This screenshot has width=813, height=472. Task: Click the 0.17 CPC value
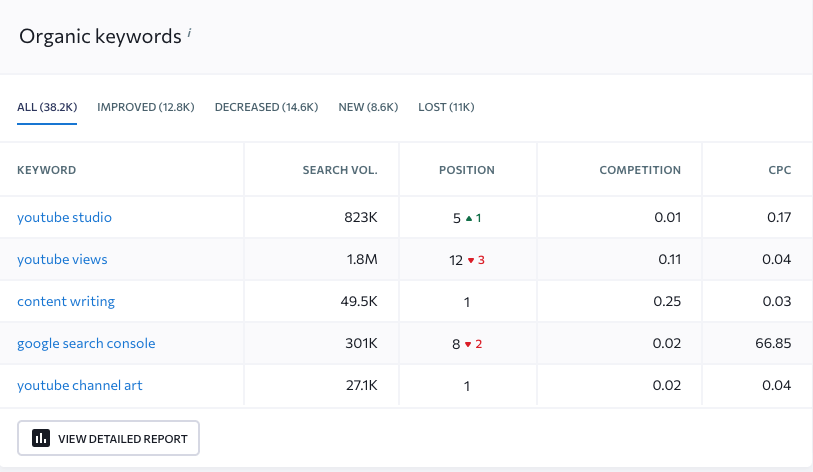[779, 217]
